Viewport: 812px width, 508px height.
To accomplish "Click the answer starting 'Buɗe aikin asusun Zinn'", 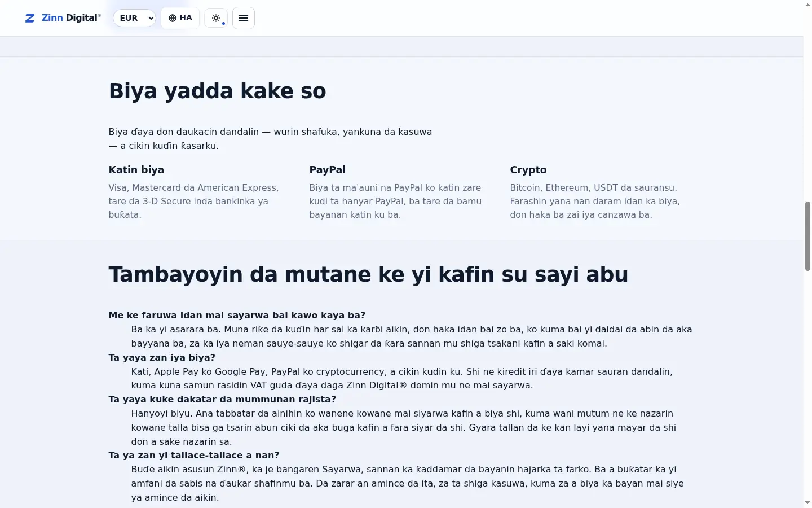I will [x=408, y=484].
